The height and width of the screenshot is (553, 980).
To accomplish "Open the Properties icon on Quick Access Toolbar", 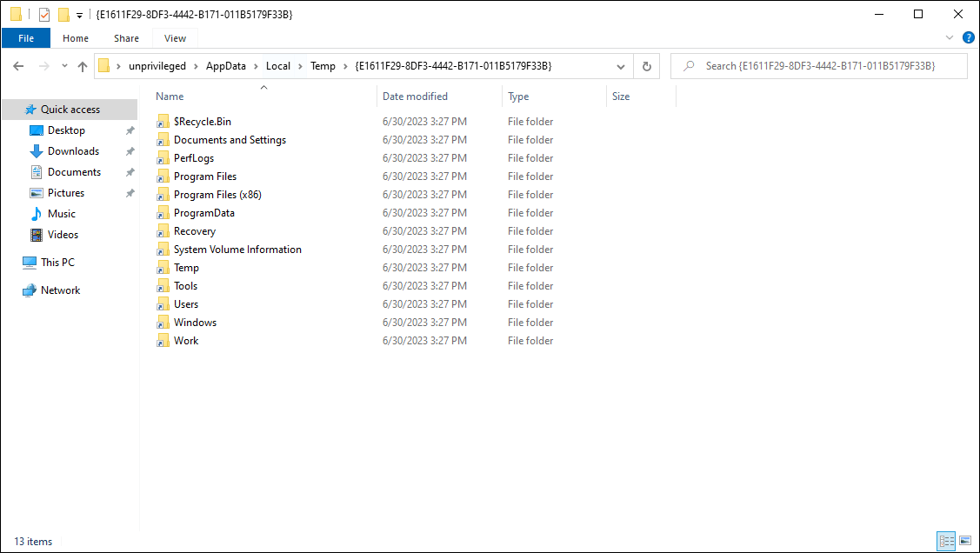I will pyautogui.click(x=43, y=14).
